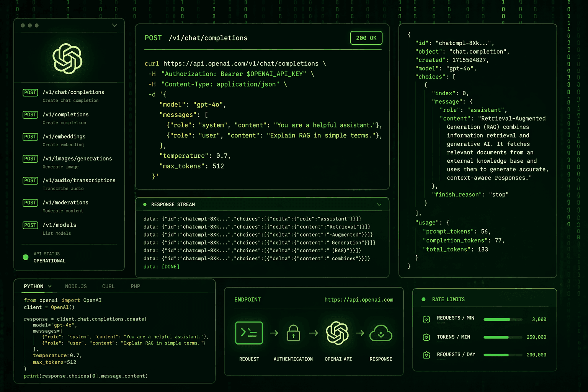This screenshot has width=588, height=392.
Task: Click the Request terminal icon
Action: pos(249,333)
